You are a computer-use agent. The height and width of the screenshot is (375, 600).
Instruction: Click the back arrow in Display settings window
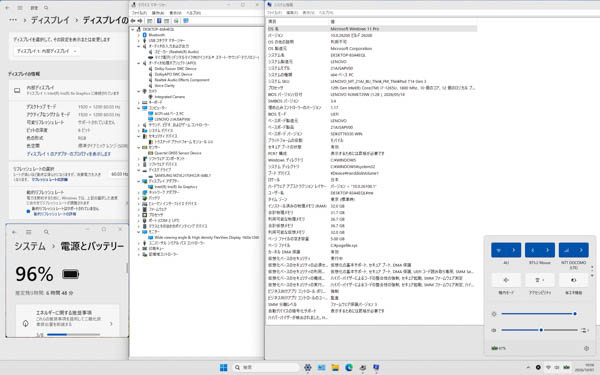coord(8,8)
